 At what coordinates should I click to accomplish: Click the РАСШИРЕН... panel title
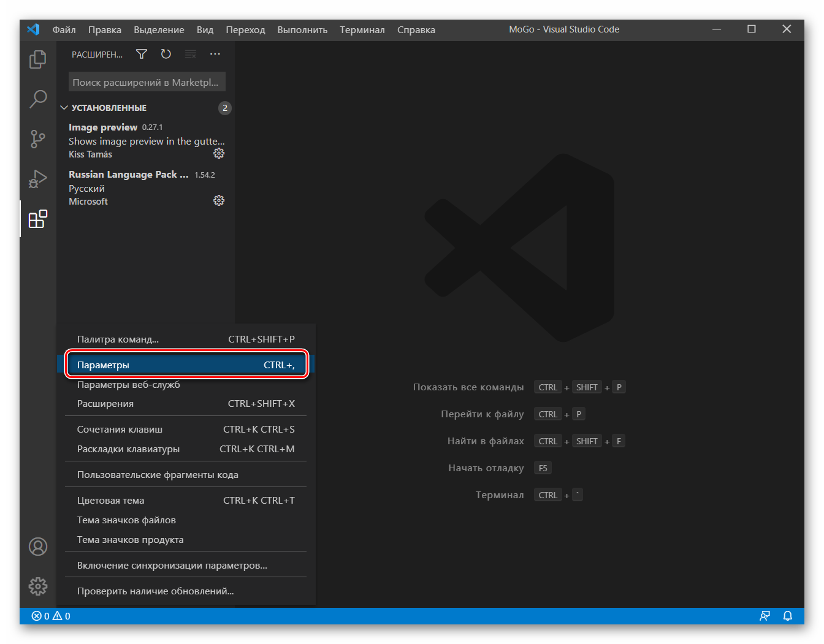pyautogui.click(x=97, y=55)
